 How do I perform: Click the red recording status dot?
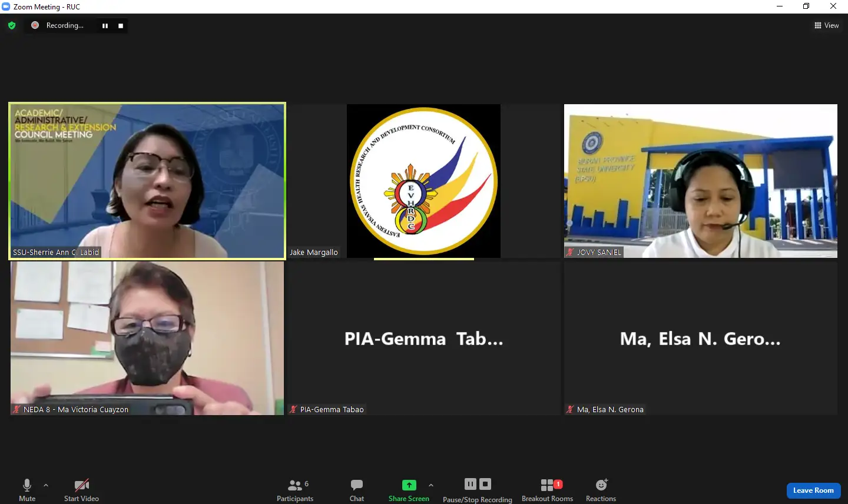click(35, 25)
